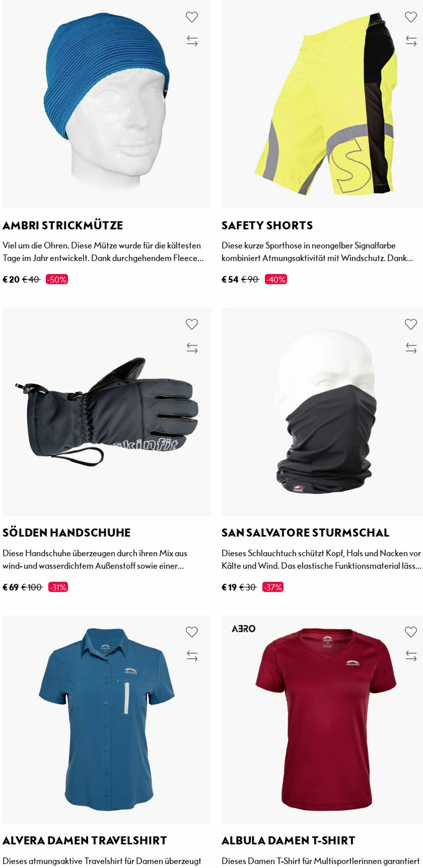Add Sölden Handschuhe to the comparison list

pos(192,348)
